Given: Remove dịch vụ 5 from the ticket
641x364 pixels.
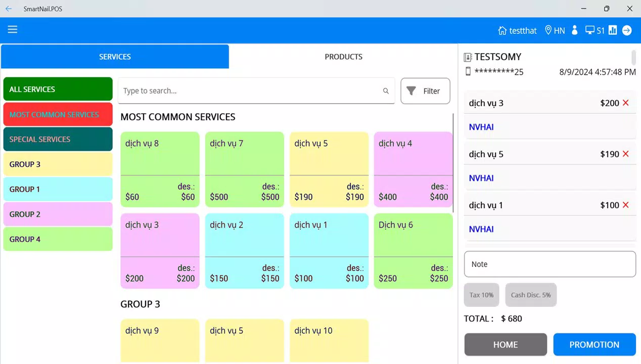Looking at the screenshot, I should 626,154.
